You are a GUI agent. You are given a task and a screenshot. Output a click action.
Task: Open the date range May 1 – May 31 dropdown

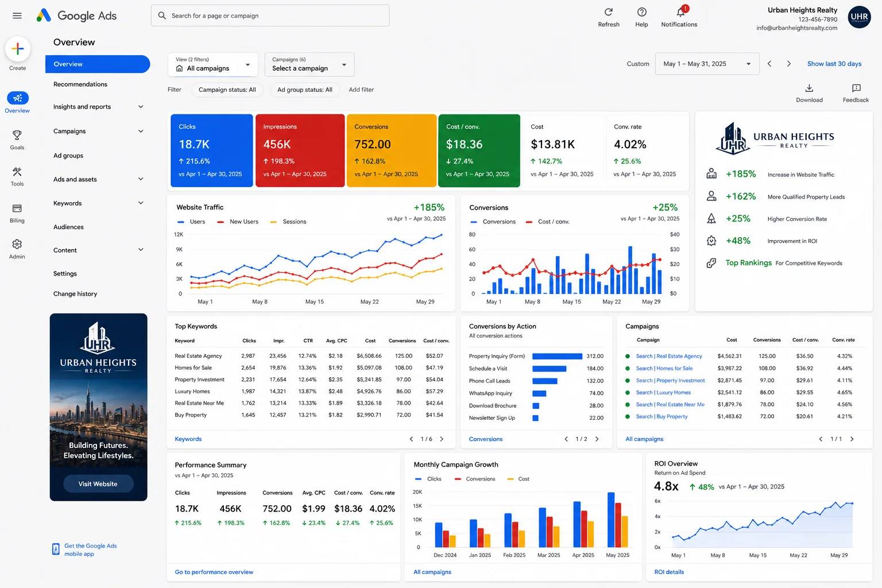[x=707, y=64]
